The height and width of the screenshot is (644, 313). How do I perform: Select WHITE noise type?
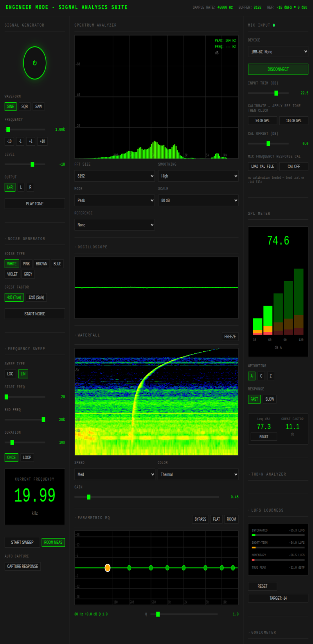point(12,264)
